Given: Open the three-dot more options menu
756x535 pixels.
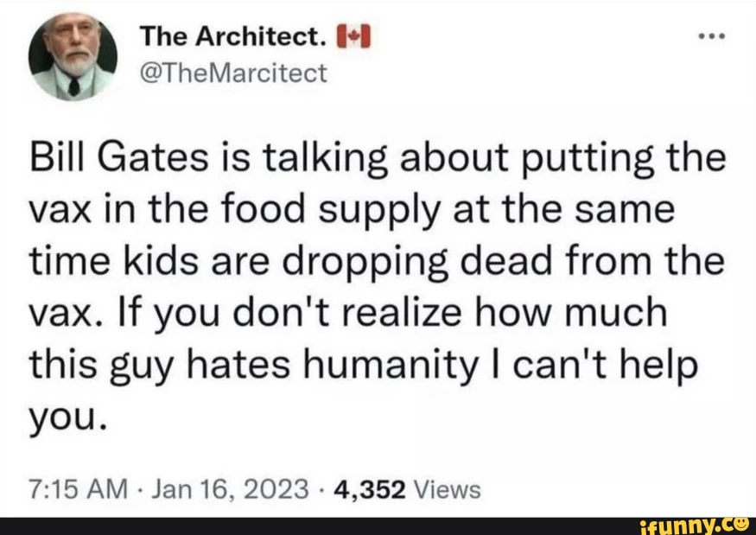Looking at the screenshot, I should tap(714, 39).
